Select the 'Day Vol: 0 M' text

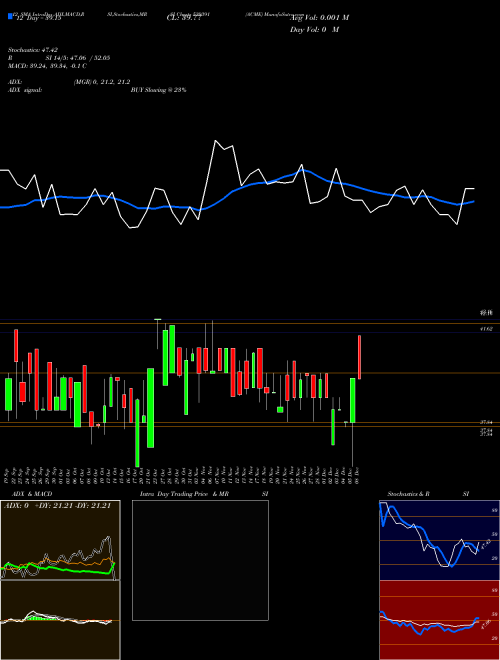click(314, 30)
